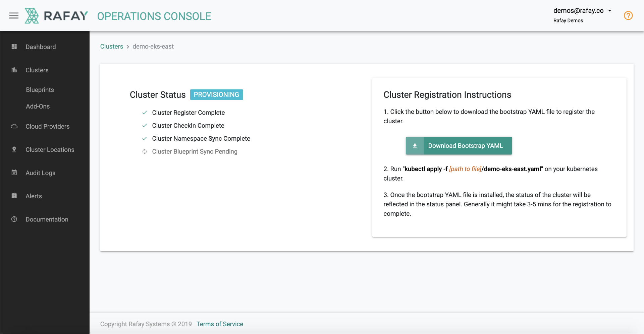Screen dimensions: 644x334
Task: Go to Add-Ons submenu item
Action: (38, 106)
